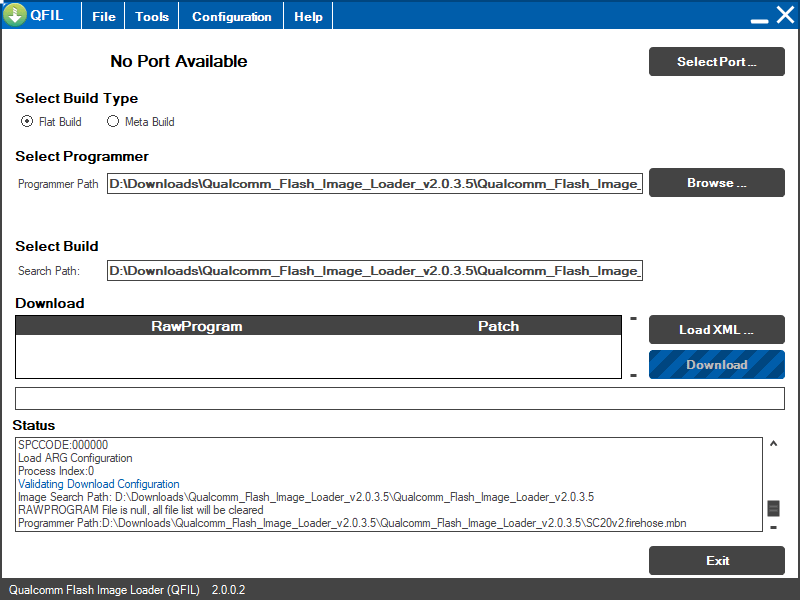This screenshot has height=600, width=800.
Task: Open the Help menu
Action: pyautogui.click(x=307, y=15)
